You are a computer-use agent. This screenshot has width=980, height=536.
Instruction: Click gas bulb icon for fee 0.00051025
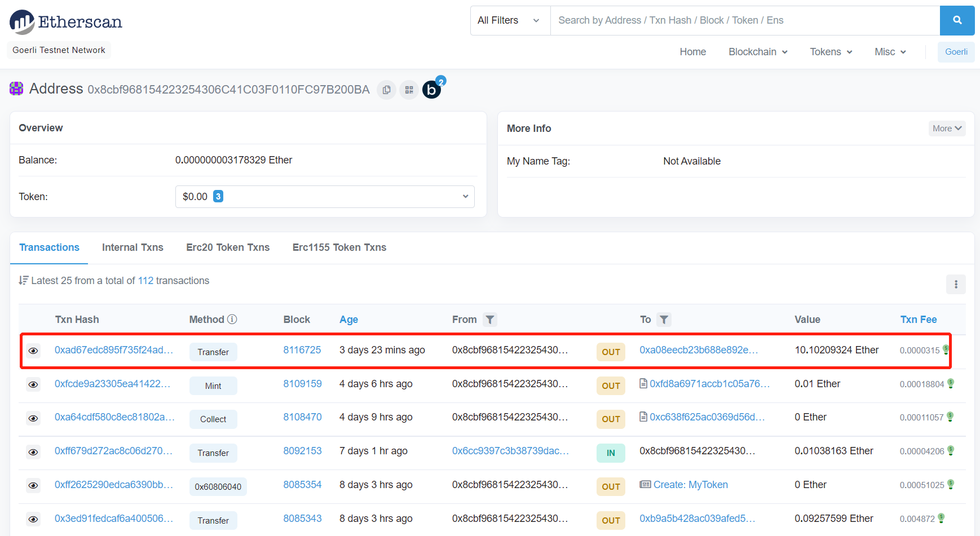pyautogui.click(x=951, y=484)
